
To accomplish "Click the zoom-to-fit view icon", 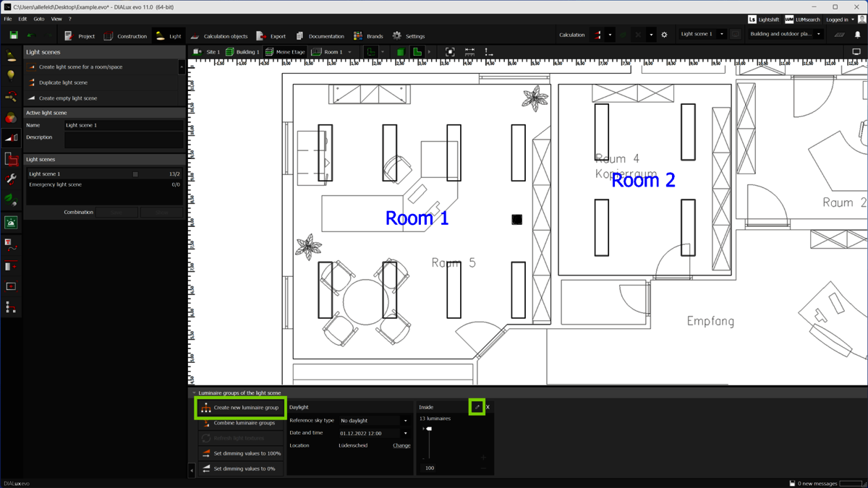I will coord(450,52).
